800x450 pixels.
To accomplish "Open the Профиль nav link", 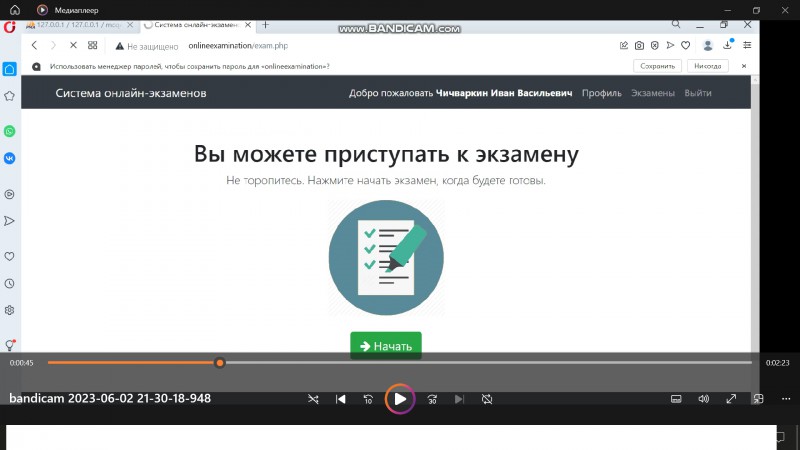I will click(x=602, y=93).
